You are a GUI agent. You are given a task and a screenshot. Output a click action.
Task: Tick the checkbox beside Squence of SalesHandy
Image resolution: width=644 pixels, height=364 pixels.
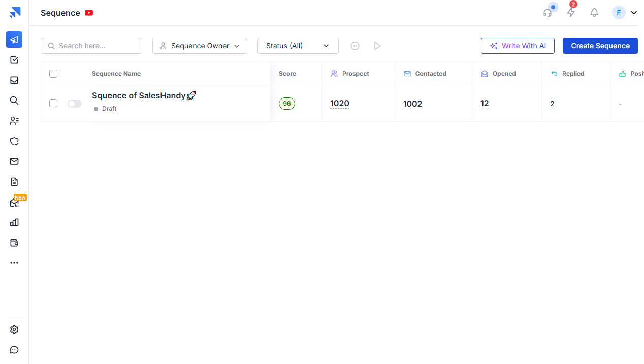pyautogui.click(x=53, y=103)
